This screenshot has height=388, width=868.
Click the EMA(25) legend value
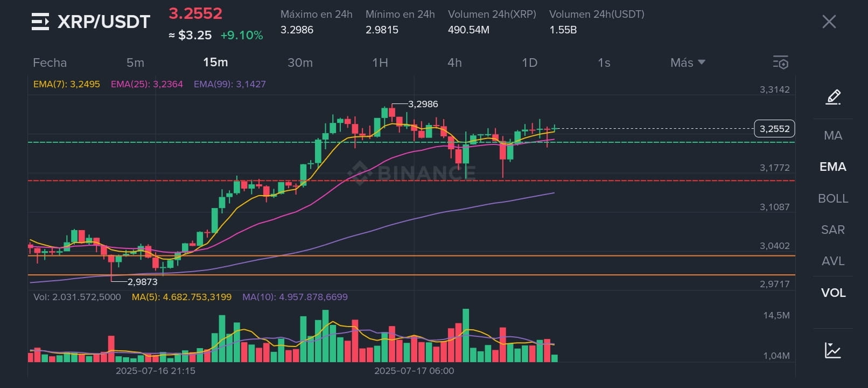147,84
